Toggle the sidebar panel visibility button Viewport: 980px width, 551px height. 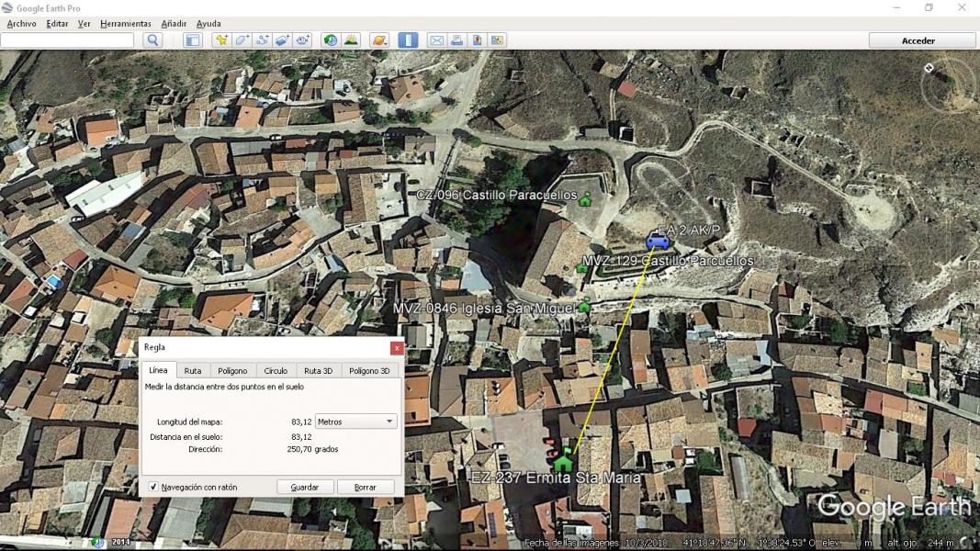coord(192,40)
